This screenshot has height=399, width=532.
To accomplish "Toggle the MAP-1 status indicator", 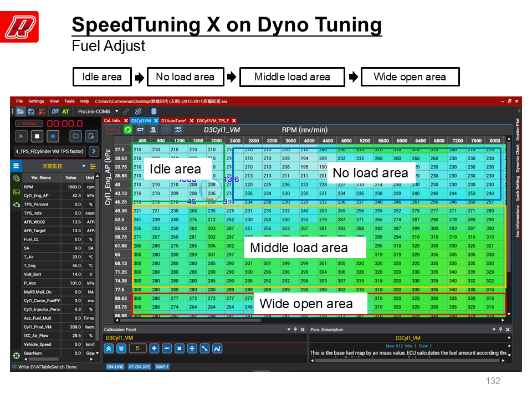I will point(162,367).
